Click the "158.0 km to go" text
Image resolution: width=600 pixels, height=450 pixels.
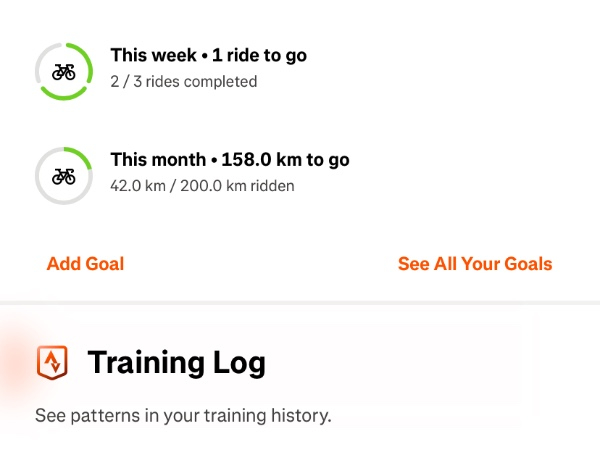click(285, 160)
